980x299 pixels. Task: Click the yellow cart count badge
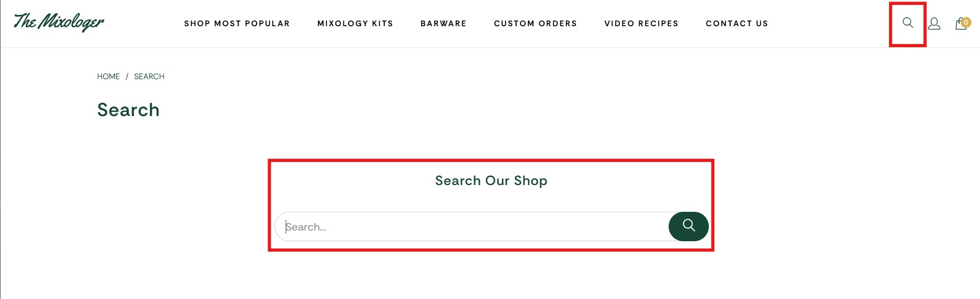[966, 22]
